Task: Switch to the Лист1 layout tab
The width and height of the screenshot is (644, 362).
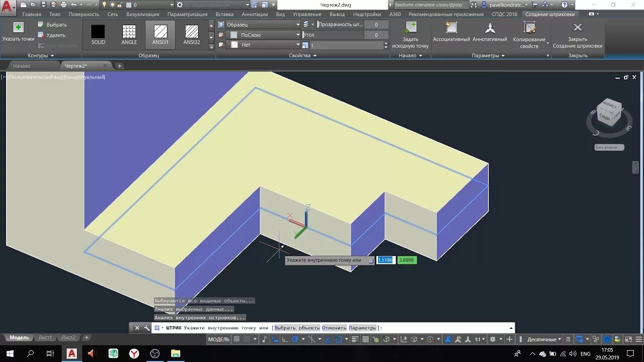Action: (x=45, y=338)
